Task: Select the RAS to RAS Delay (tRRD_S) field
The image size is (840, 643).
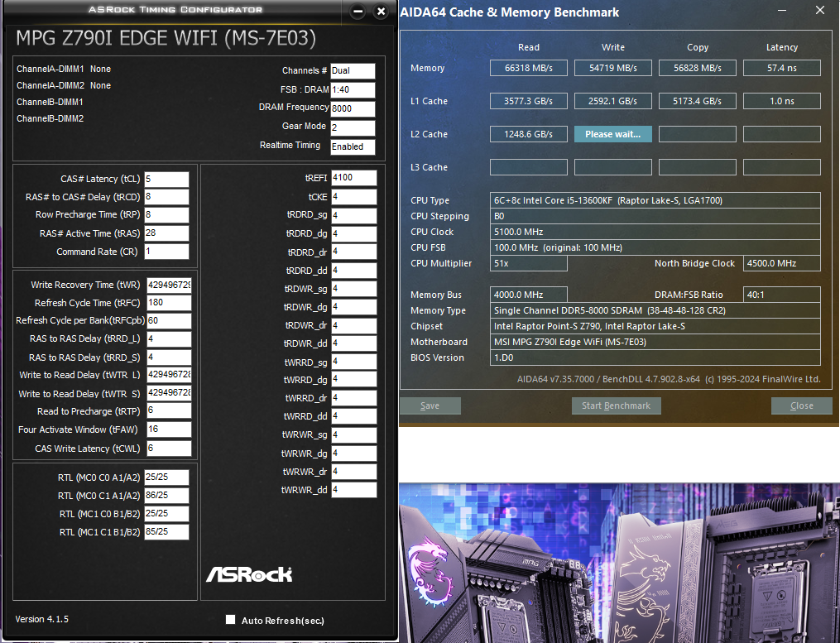Action: click(x=170, y=357)
